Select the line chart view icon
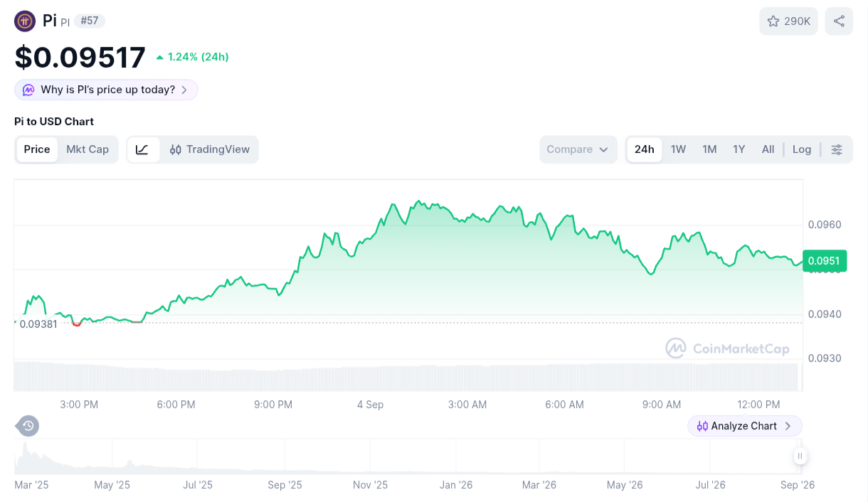The height and width of the screenshot is (502, 868). (143, 149)
